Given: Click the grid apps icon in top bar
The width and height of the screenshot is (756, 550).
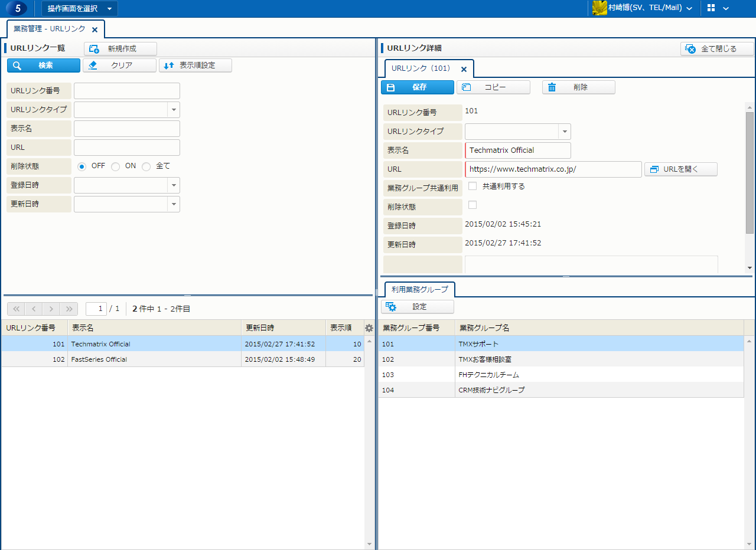Looking at the screenshot, I should click(x=711, y=8).
